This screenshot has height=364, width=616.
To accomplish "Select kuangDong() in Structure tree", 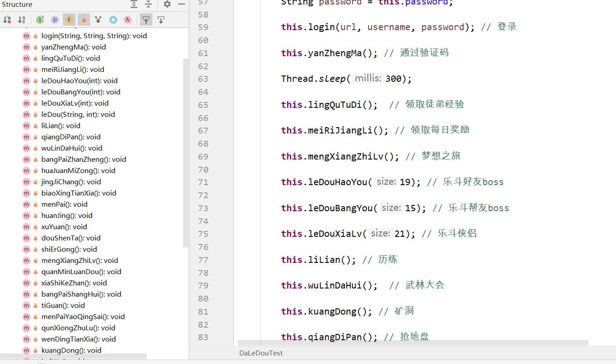I will [x=71, y=350].
